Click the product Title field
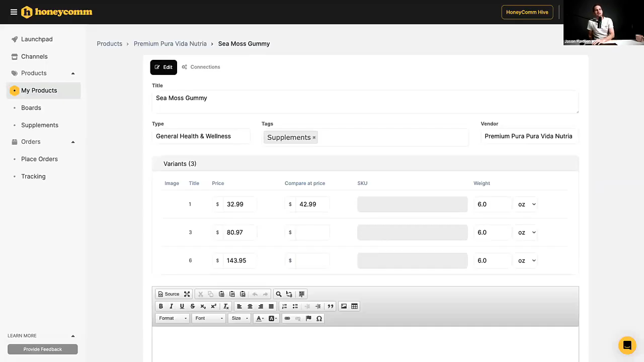 365,102
